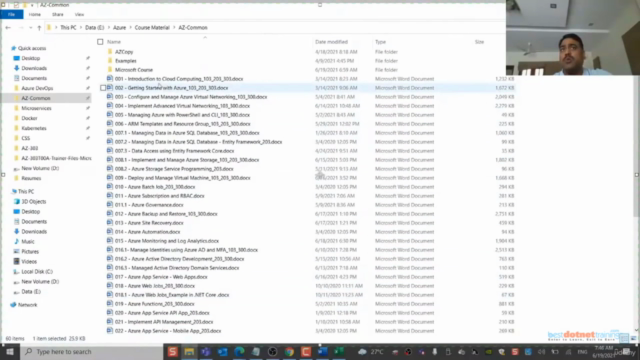Open the recent locations dropdown arrow
Viewport: 640px width, 360px height.
coord(31,28)
